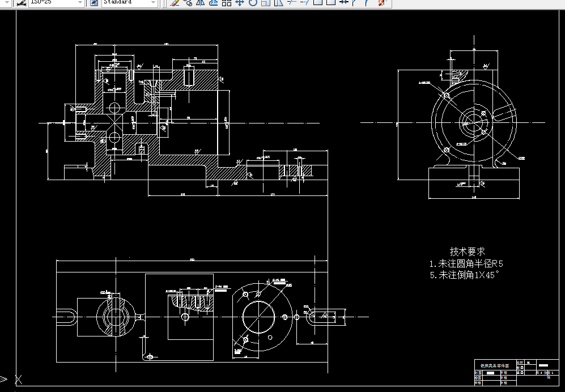The image size is (565, 392).
Task: Select the note 1.未注圆角半径R5
Action: click(x=466, y=263)
